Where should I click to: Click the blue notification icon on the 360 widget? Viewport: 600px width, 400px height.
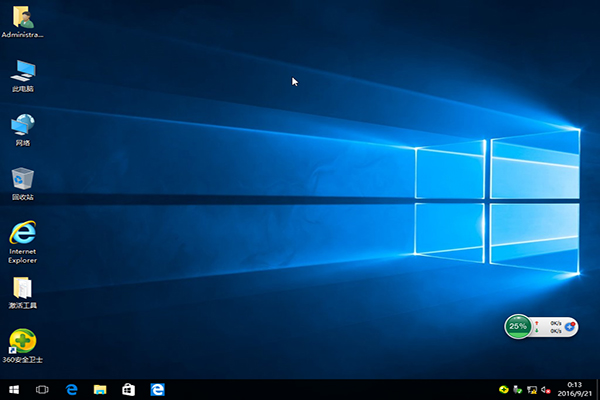[x=569, y=326]
